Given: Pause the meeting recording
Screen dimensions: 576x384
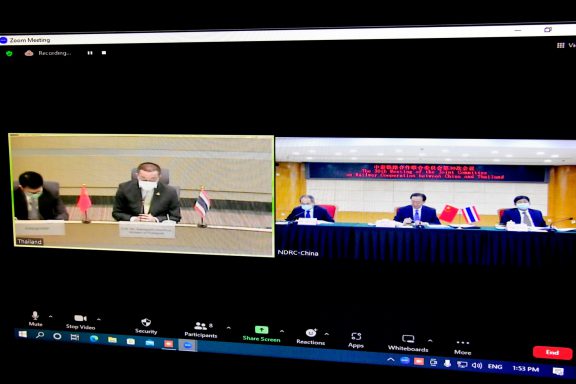Looking at the screenshot, I should [x=90, y=53].
